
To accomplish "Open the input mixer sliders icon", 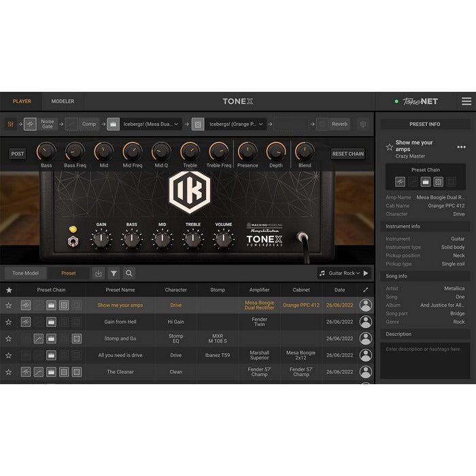I will 11,124.
